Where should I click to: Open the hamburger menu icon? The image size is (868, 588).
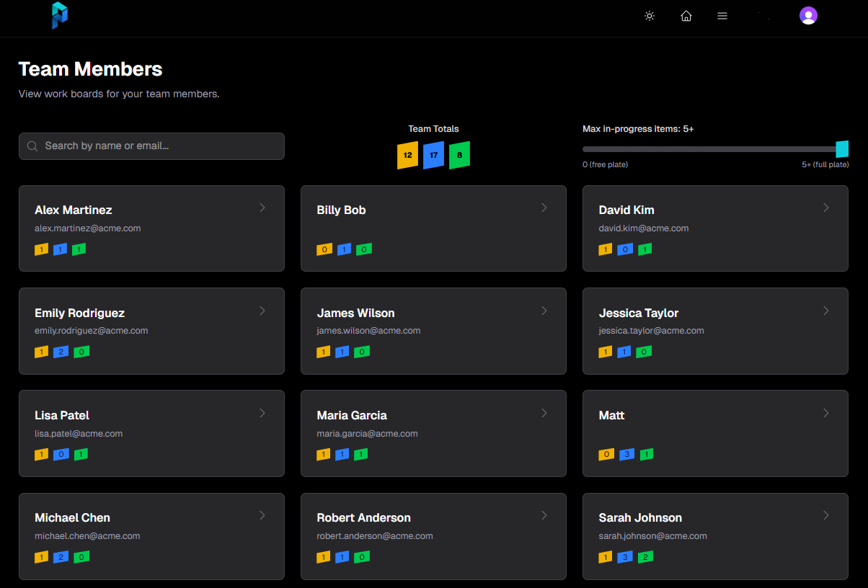(722, 16)
